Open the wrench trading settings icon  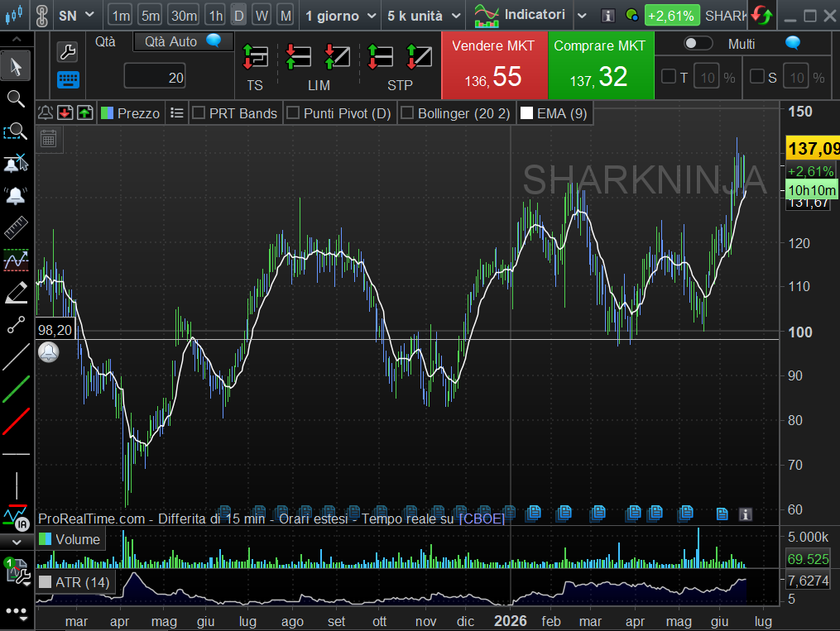(x=68, y=52)
